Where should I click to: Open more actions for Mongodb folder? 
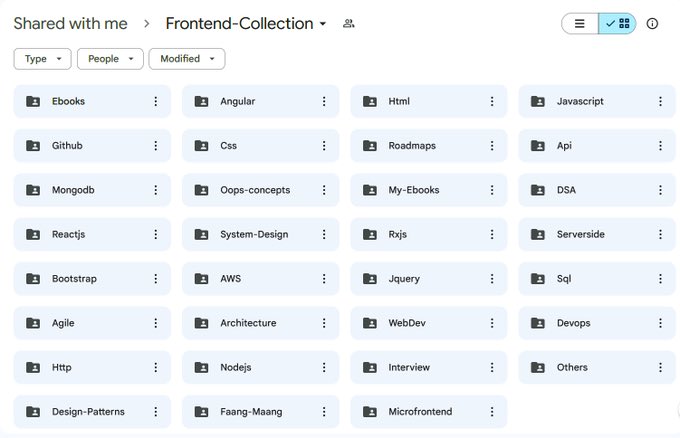pyautogui.click(x=156, y=190)
